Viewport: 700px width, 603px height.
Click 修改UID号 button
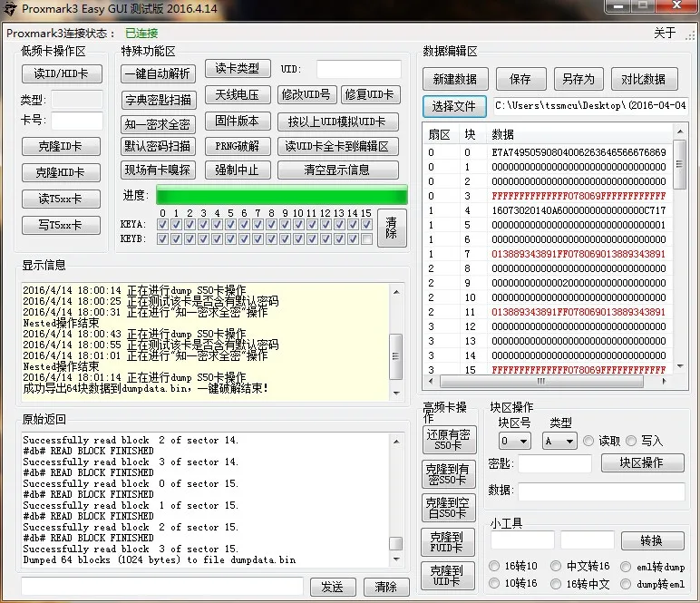pos(306,94)
